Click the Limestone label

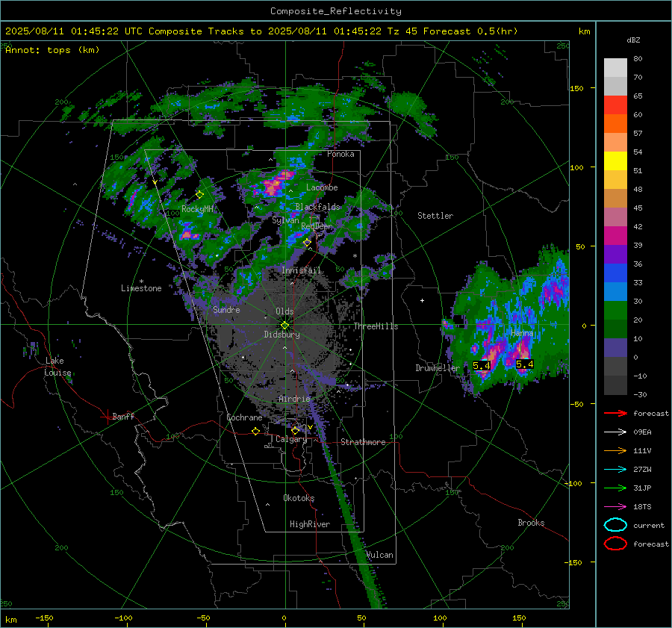coord(141,288)
